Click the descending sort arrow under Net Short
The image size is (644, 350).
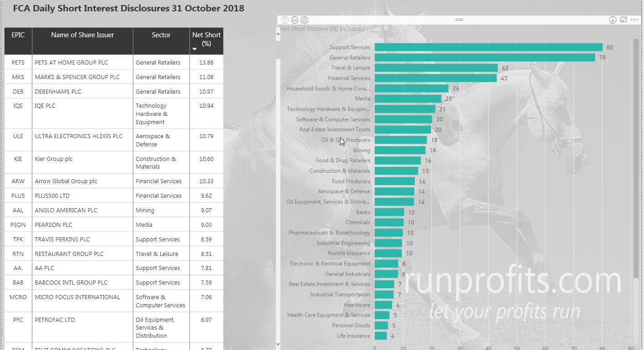195,49
